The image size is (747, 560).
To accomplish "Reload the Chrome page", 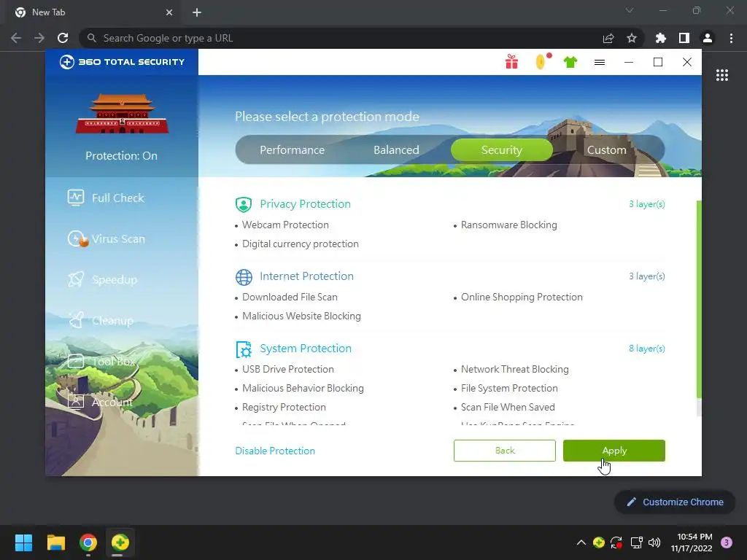I will coord(63,38).
